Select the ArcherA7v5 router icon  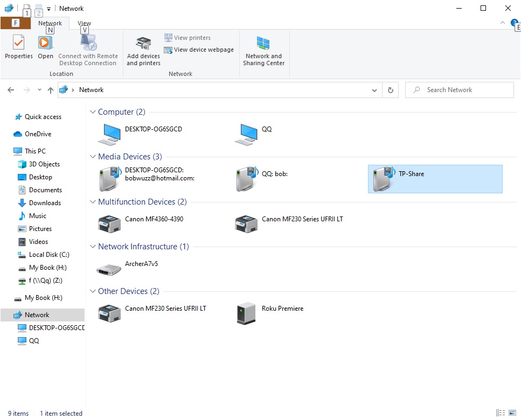109,268
